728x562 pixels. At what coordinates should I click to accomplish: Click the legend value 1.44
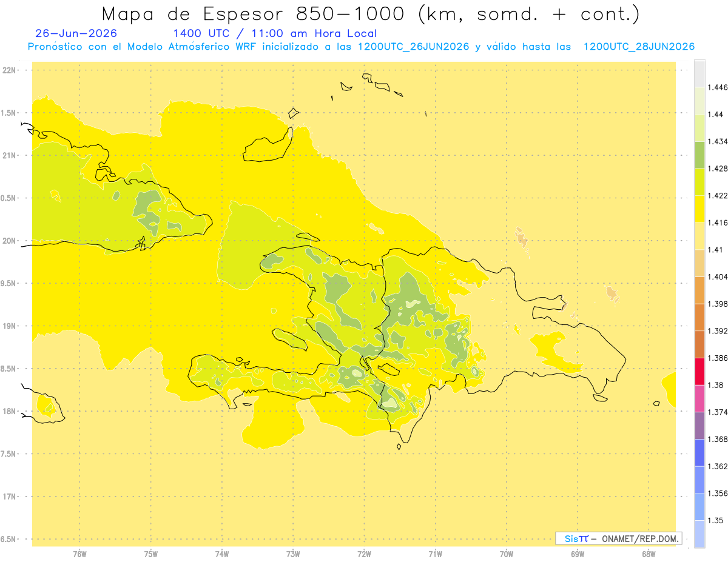point(716,114)
